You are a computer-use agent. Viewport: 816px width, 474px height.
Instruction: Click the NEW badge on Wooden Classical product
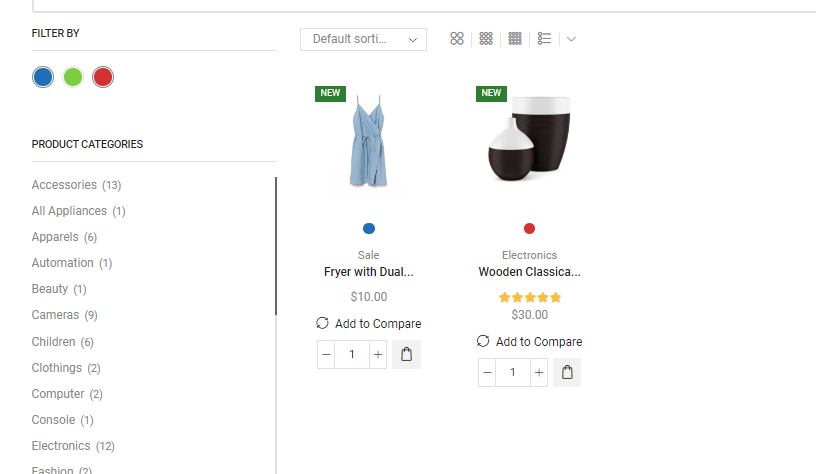point(491,94)
